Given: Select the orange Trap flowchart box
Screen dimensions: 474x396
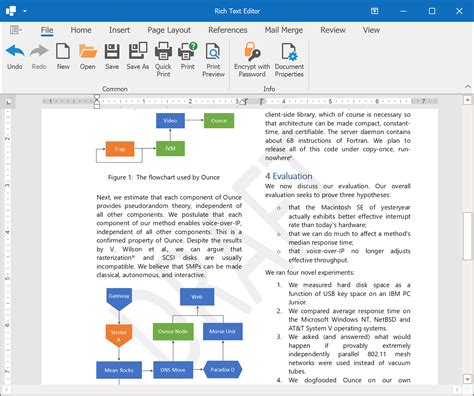Looking at the screenshot, I should tap(120, 149).
